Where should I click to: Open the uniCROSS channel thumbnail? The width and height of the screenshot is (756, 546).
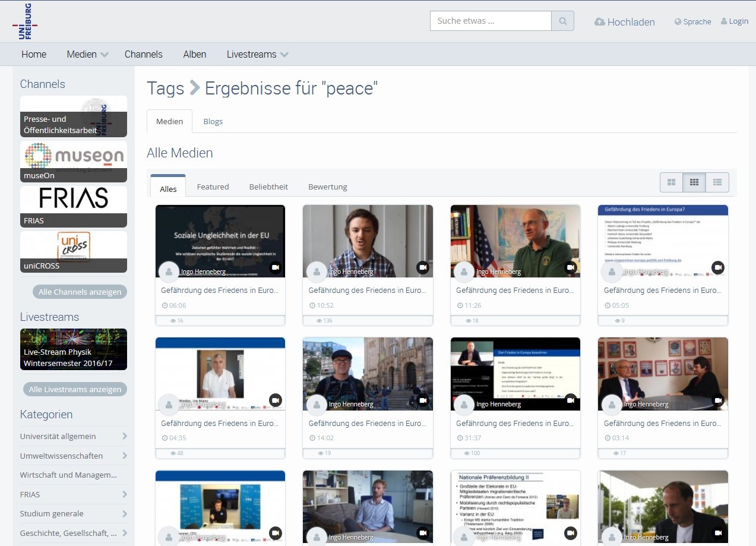click(74, 252)
